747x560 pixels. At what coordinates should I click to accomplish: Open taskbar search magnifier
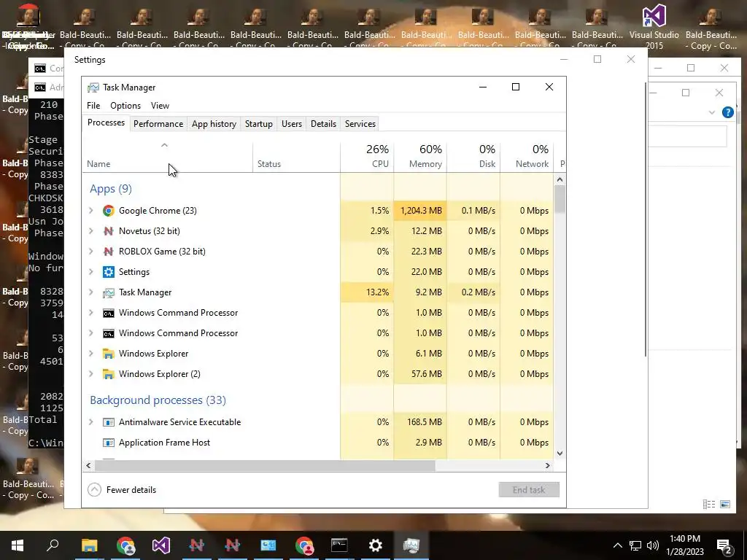[53, 545]
